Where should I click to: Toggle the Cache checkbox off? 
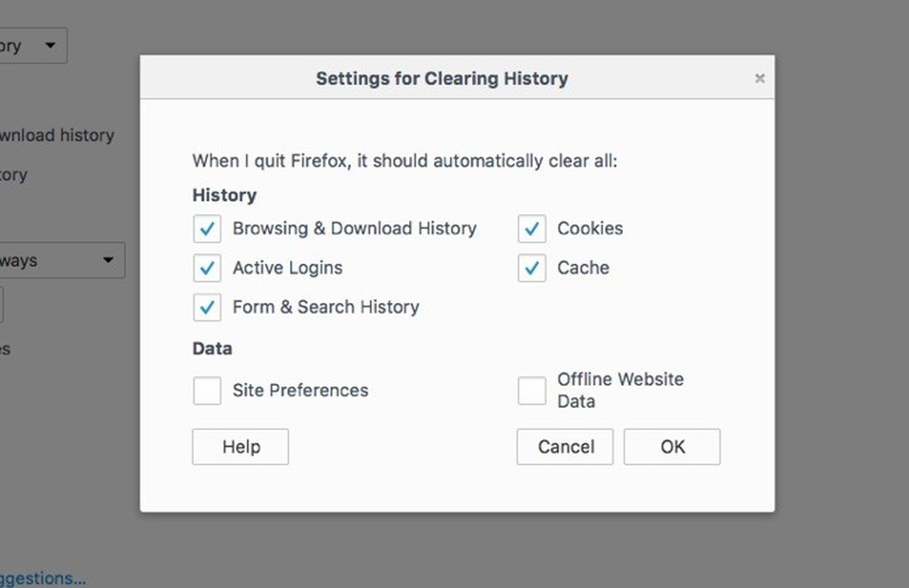pos(532,269)
